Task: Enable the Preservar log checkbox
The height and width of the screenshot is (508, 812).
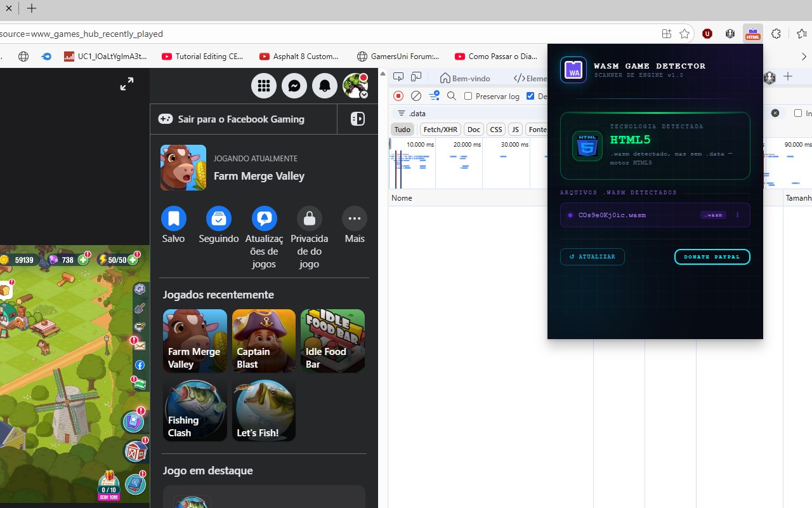Action: coord(468,96)
